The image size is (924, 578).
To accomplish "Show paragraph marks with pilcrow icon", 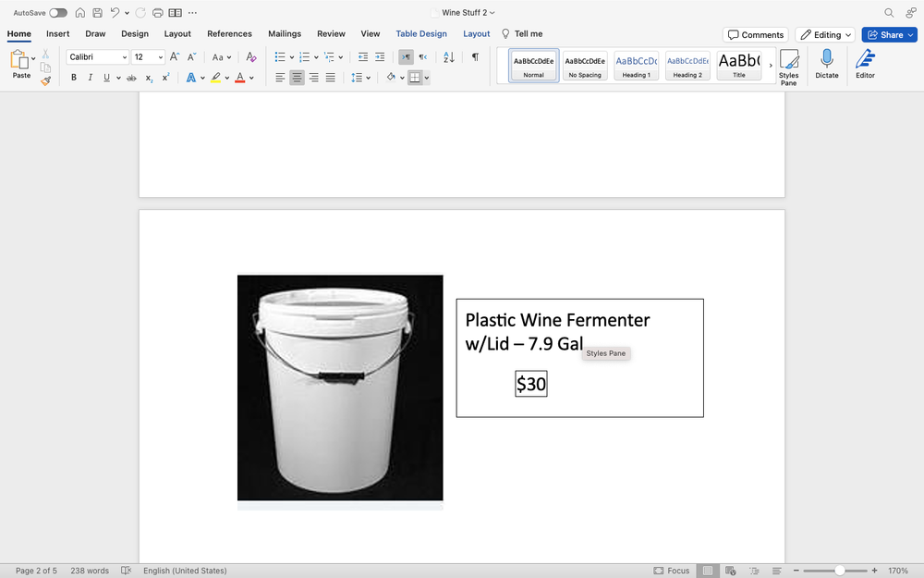I will tap(475, 57).
